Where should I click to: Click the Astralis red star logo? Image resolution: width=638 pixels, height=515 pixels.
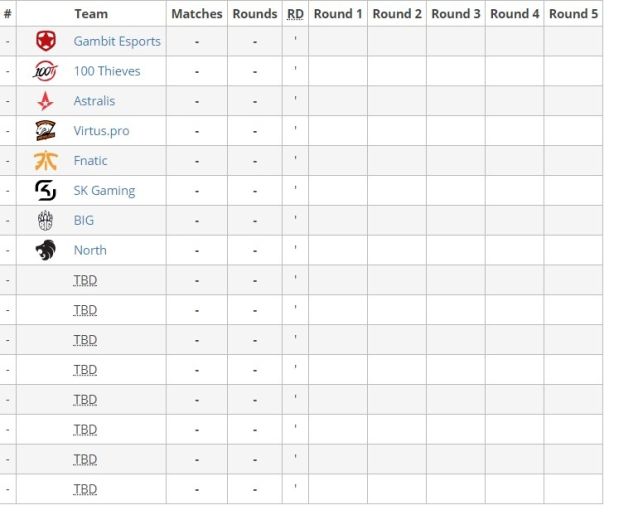click(45, 101)
